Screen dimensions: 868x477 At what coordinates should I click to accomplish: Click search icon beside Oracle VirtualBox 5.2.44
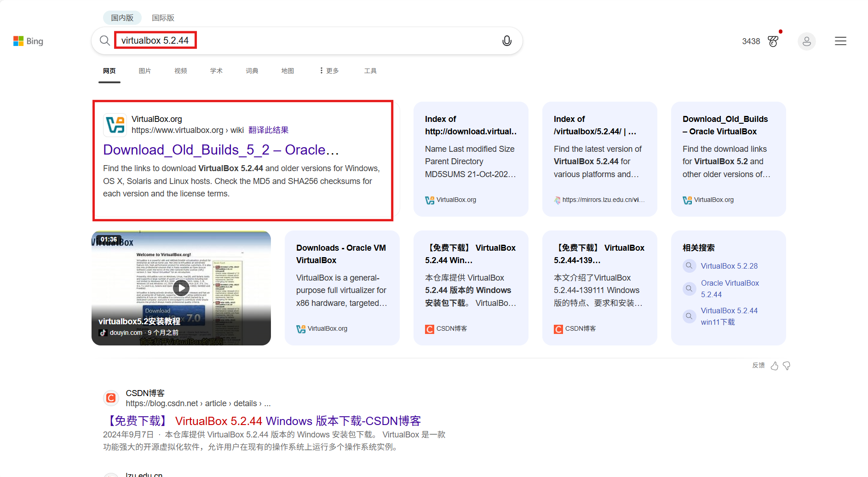click(689, 288)
